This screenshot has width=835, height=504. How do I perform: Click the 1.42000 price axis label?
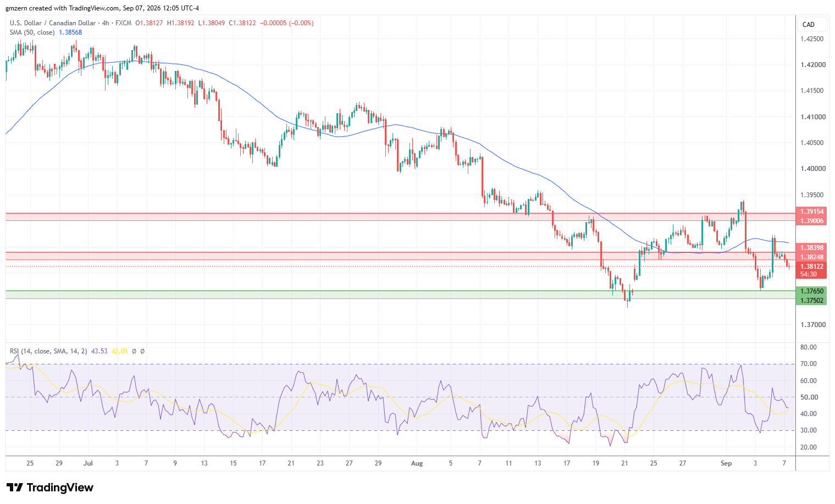pyautogui.click(x=813, y=65)
